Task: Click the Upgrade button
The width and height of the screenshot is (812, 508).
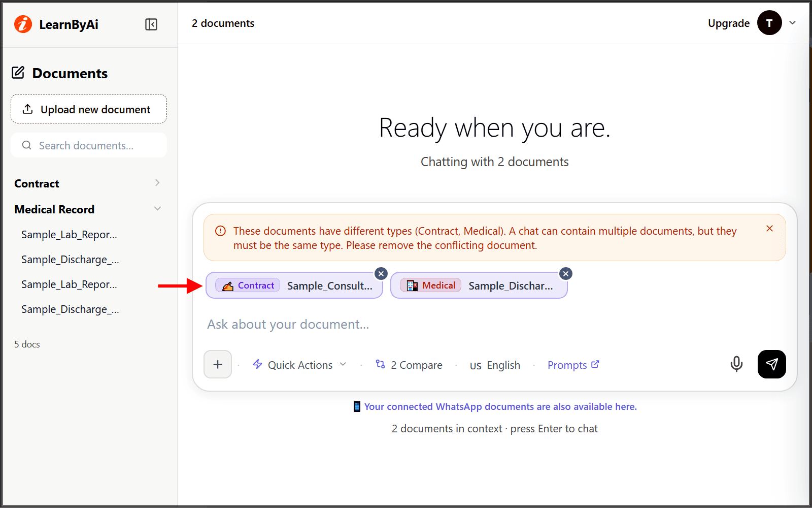Action: (x=729, y=23)
